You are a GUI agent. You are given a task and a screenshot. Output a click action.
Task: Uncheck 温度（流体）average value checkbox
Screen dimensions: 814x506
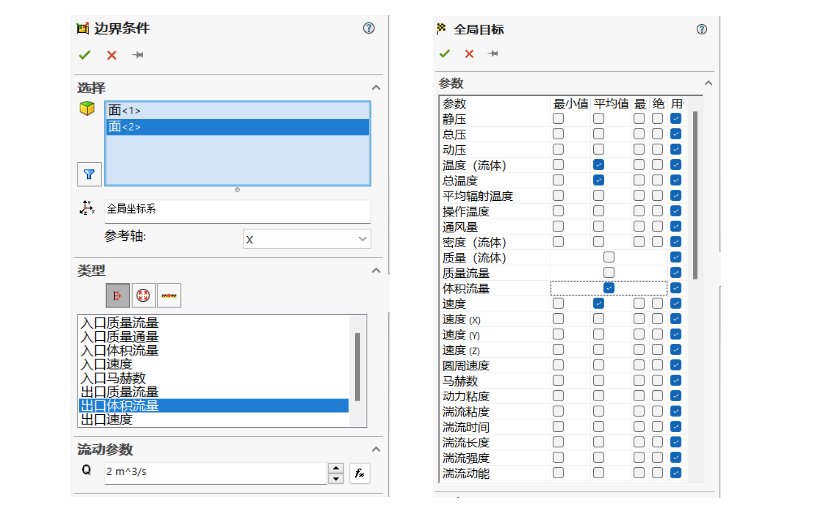pos(598,165)
